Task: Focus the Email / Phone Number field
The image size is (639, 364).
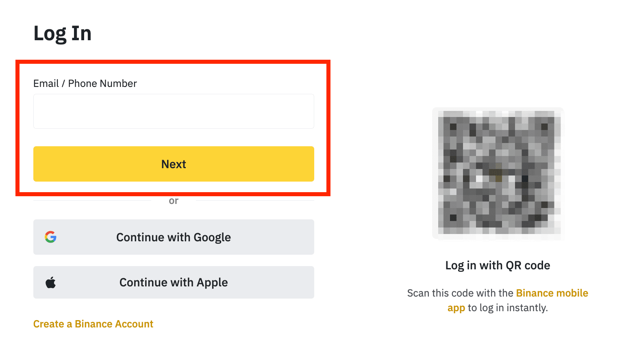Action: pos(174,111)
